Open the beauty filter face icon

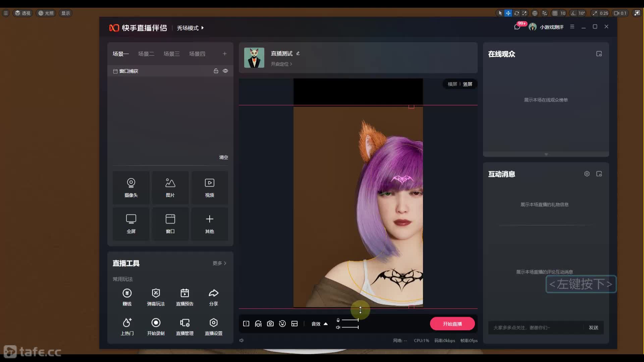pos(258,324)
